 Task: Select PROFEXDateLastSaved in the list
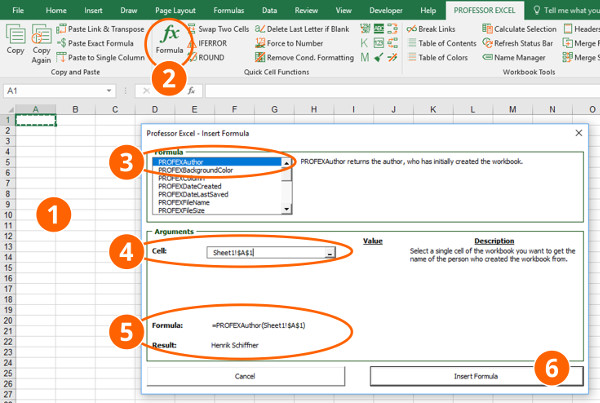point(217,194)
